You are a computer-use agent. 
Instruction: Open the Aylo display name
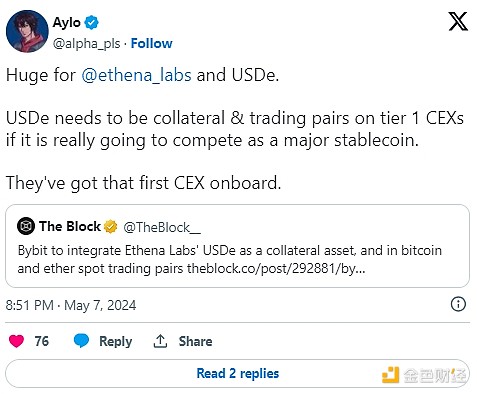66,22
